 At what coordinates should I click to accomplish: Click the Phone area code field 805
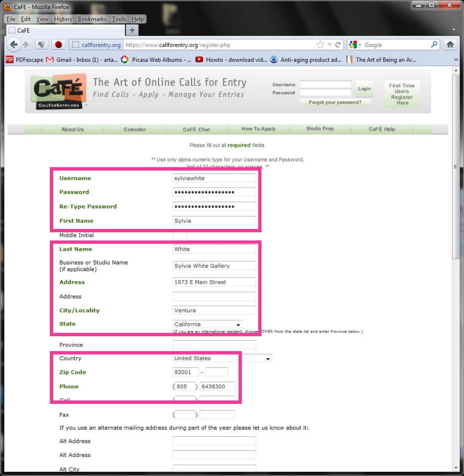point(185,386)
